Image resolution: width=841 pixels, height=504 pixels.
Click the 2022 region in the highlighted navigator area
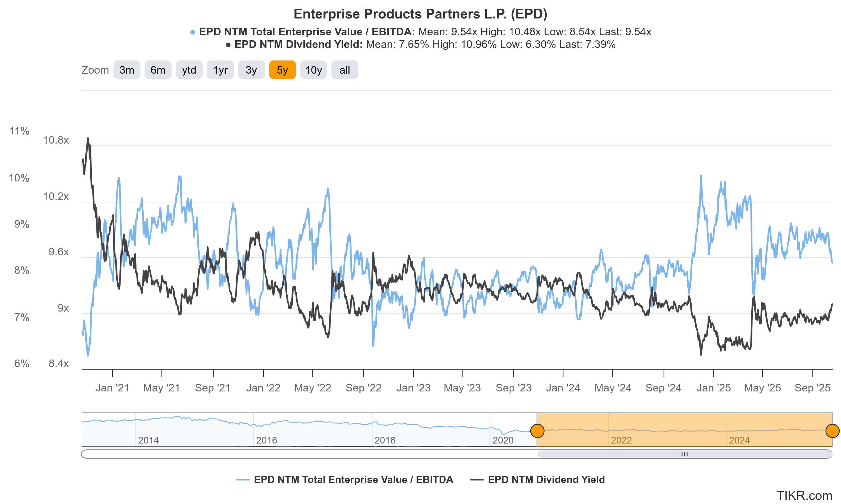click(622, 440)
